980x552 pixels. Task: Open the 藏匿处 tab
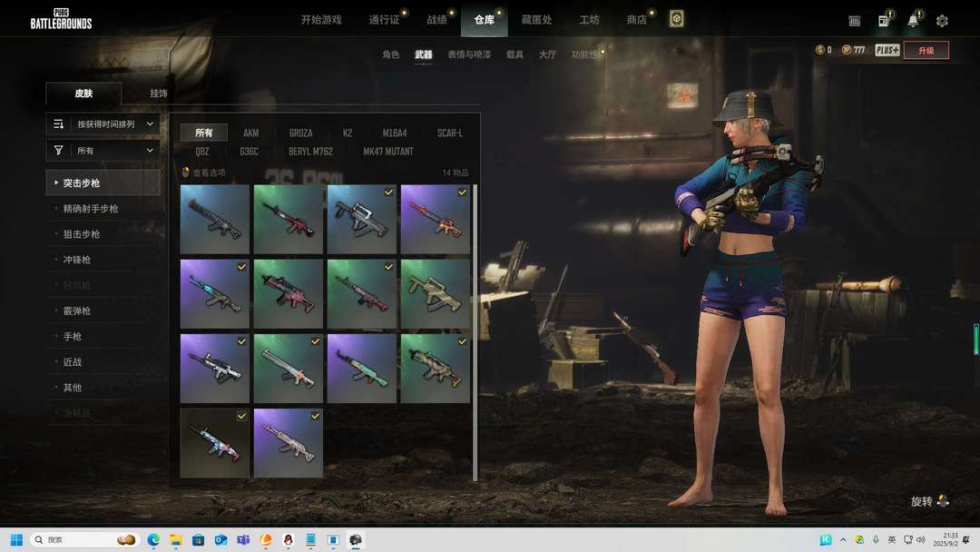536,20
